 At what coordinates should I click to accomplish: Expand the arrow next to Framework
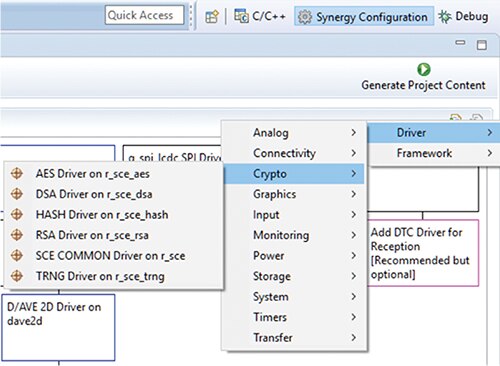489,153
